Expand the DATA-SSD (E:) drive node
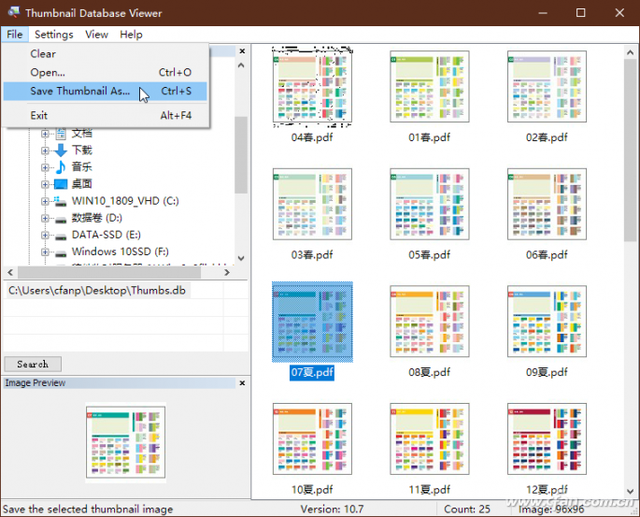The image size is (640, 517). 45,235
